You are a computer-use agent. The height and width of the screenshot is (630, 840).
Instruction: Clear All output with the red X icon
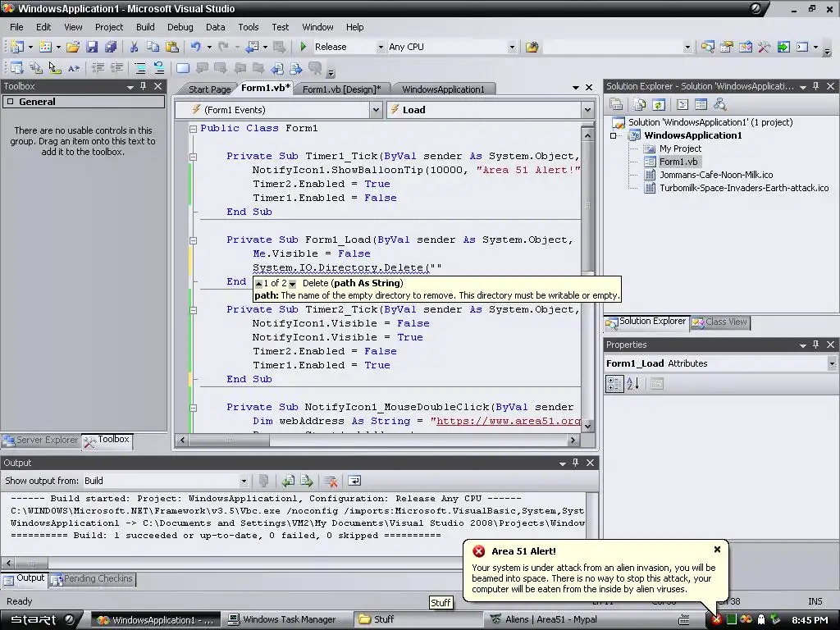click(x=331, y=481)
